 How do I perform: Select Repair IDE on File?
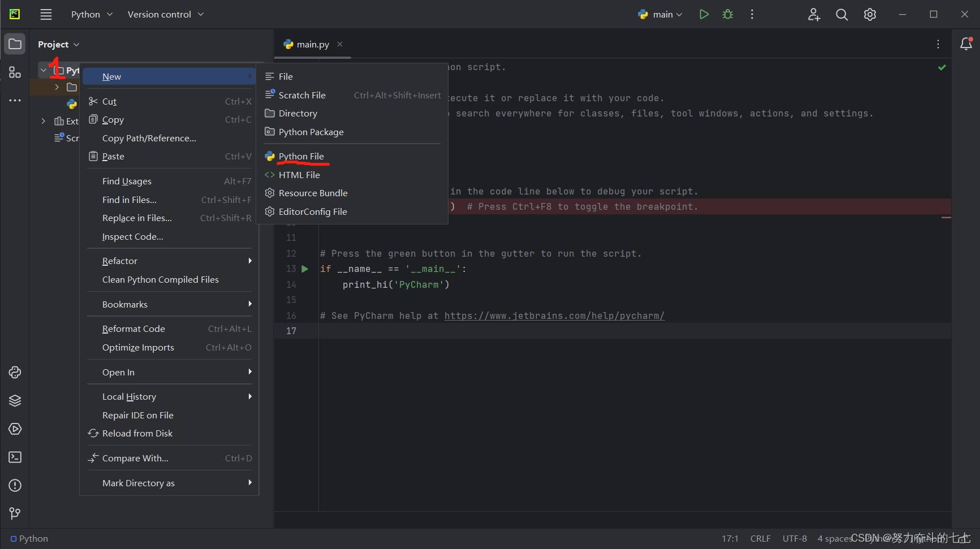pyautogui.click(x=170, y=415)
